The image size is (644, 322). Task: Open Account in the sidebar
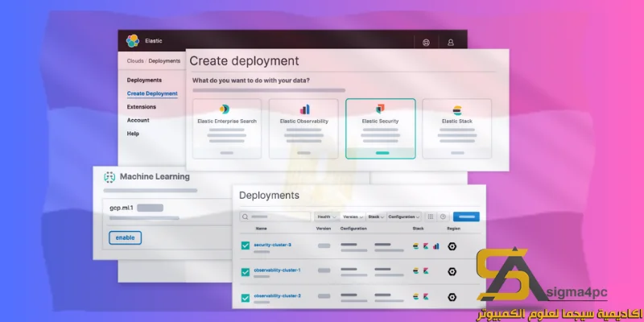tap(138, 120)
